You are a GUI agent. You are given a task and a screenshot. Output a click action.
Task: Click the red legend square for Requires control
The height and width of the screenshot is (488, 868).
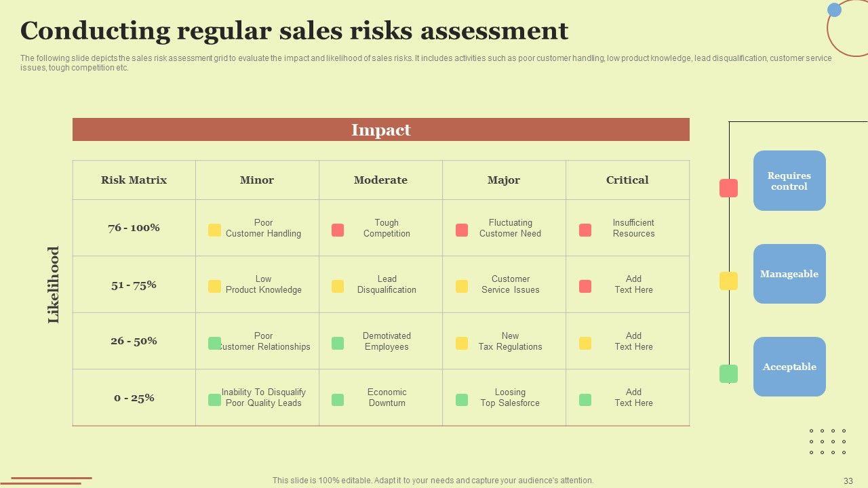[x=728, y=188]
